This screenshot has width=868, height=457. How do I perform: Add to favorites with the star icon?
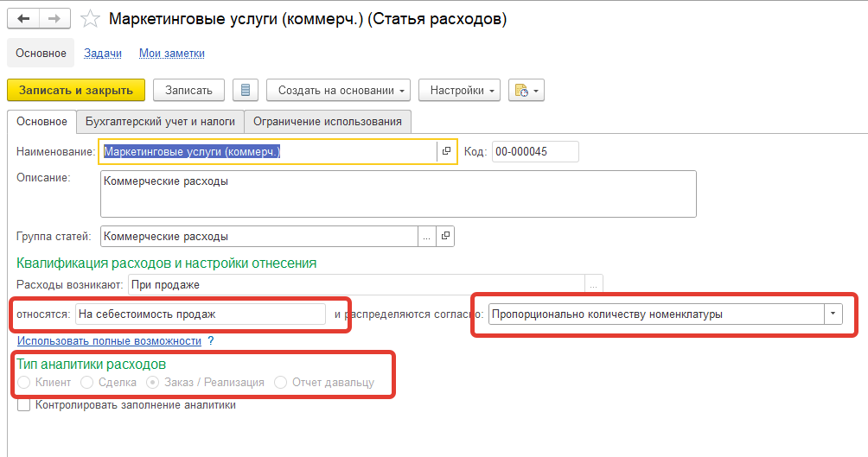tap(90, 19)
